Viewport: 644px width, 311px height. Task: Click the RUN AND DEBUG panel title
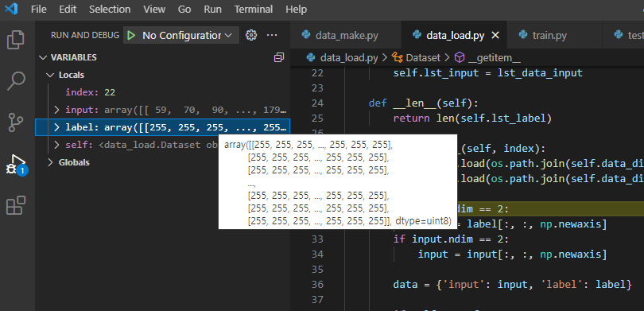85,35
